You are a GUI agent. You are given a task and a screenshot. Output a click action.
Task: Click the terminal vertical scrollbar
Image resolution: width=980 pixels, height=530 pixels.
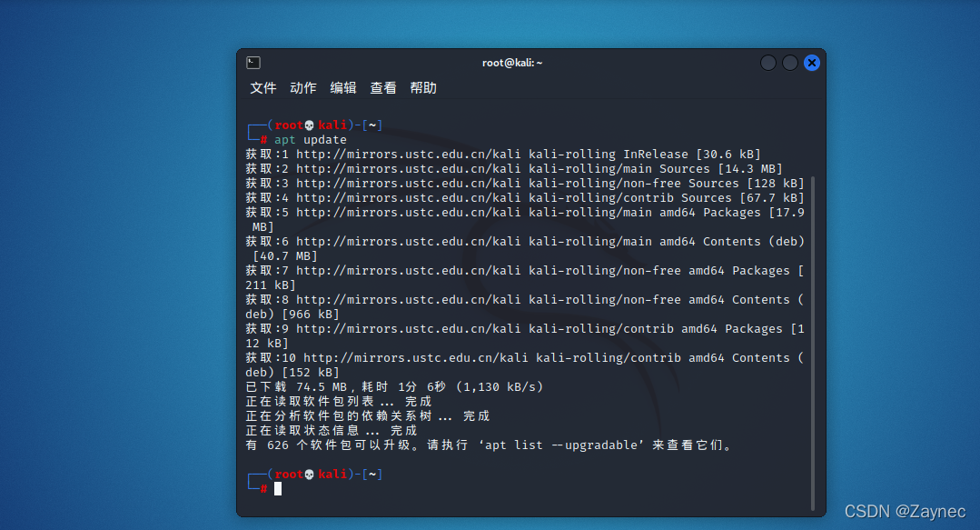(813, 343)
